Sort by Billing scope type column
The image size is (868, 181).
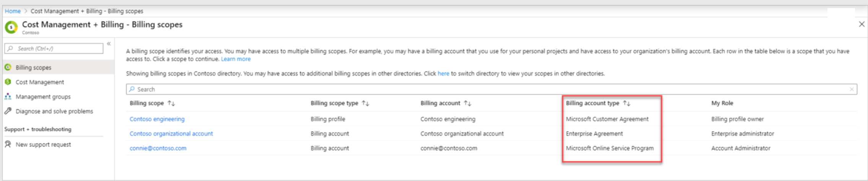coord(366,103)
